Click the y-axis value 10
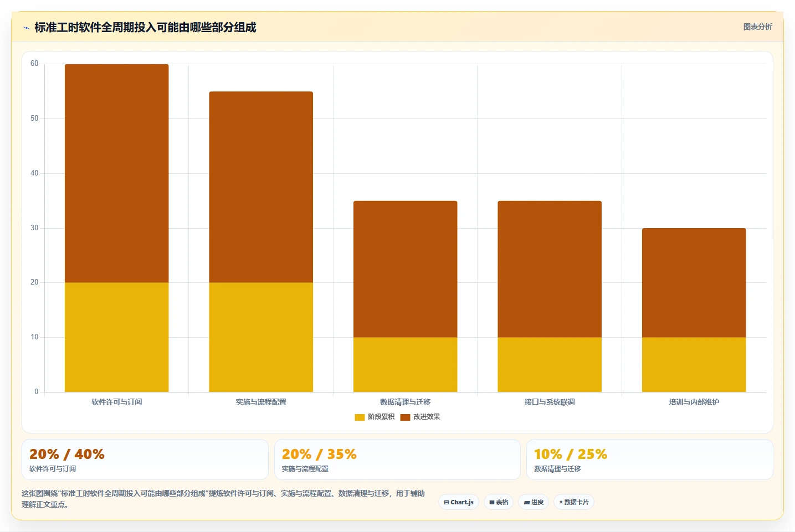Viewport: 795px width, 532px height. [x=34, y=337]
